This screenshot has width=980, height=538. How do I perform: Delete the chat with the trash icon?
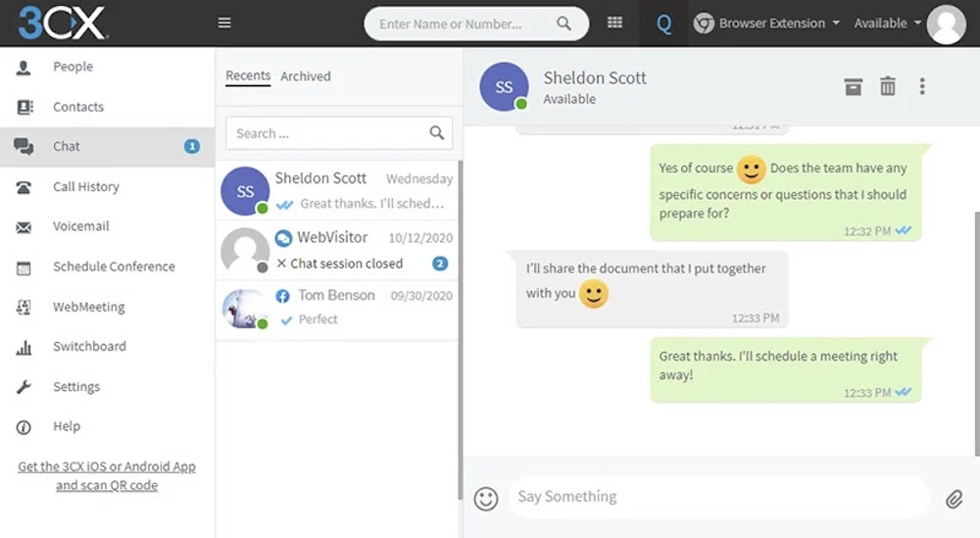click(x=888, y=86)
